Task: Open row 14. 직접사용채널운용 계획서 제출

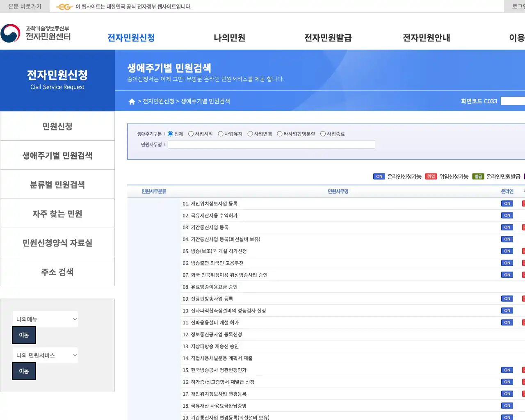Action: [217, 358]
